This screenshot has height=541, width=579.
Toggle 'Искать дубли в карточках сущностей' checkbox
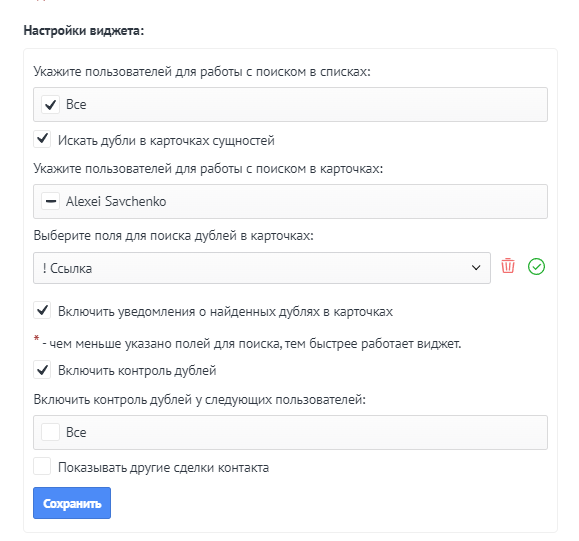tap(42, 139)
